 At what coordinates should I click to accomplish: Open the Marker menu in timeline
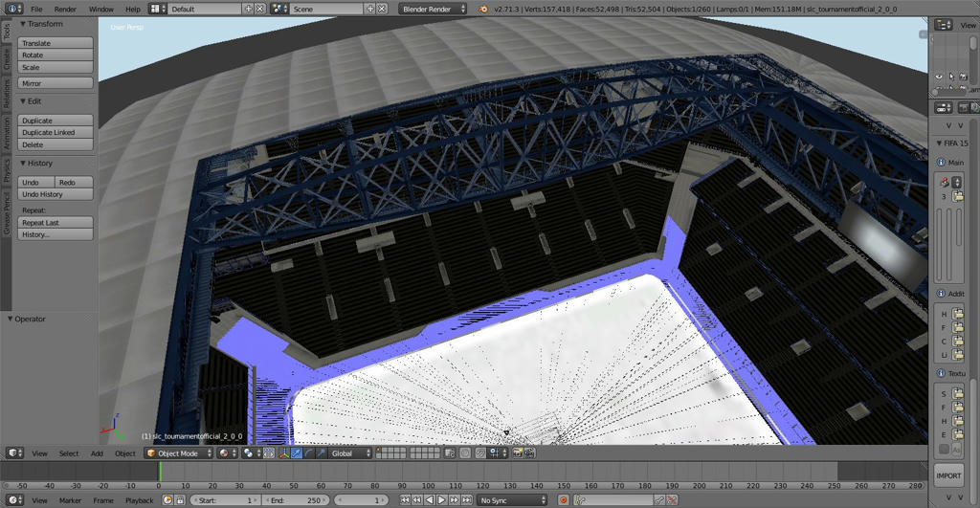(x=70, y=500)
